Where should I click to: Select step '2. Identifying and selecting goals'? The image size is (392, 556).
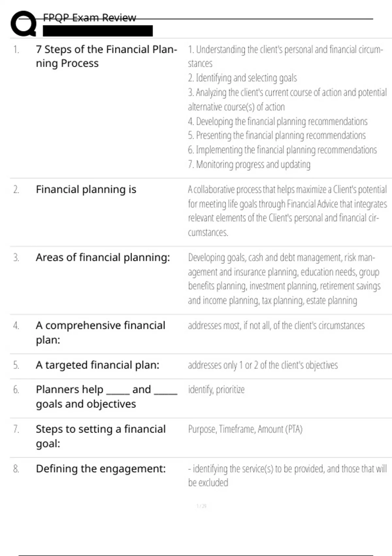coord(242,78)
